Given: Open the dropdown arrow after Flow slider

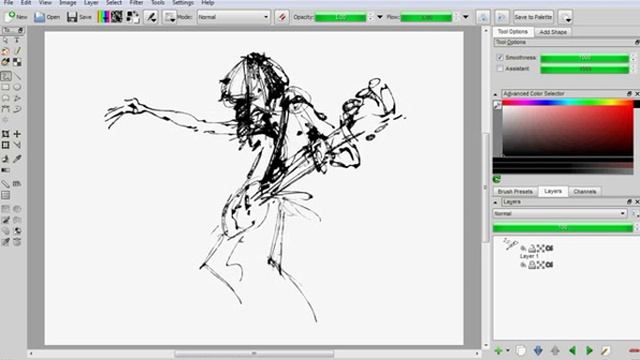Looking at the screenshot, I should (x=466, y=17).
